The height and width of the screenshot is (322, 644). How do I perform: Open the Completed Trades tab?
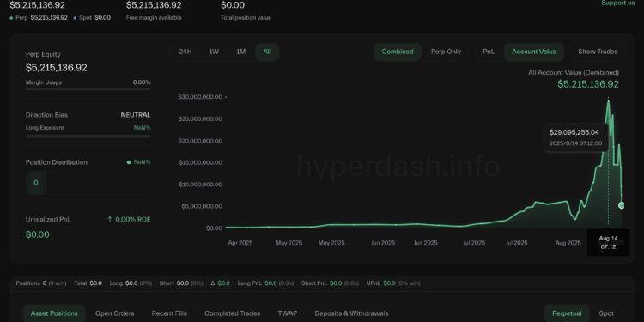(233, 313)
